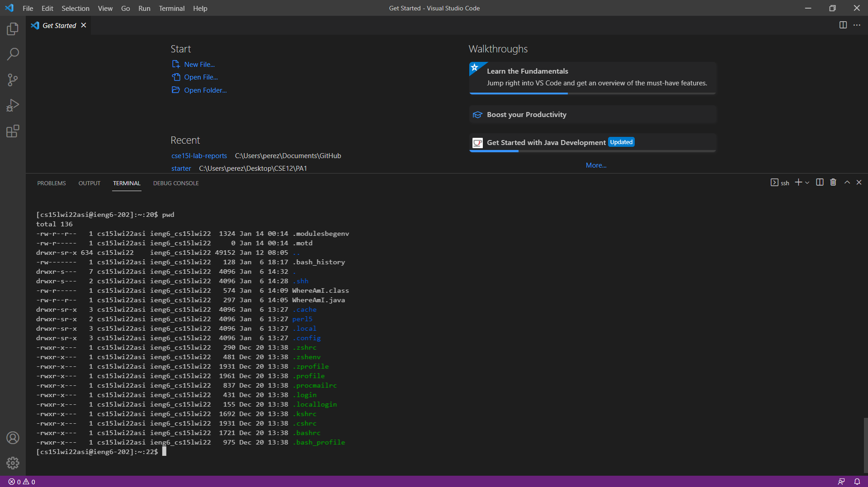Kill terminal with the trash icon

833,183
